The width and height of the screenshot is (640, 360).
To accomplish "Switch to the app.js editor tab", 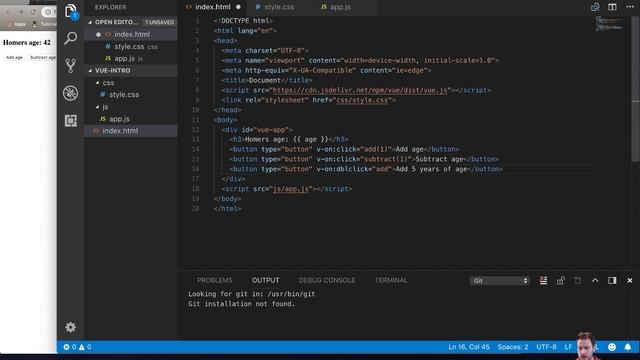I will 340,7.
